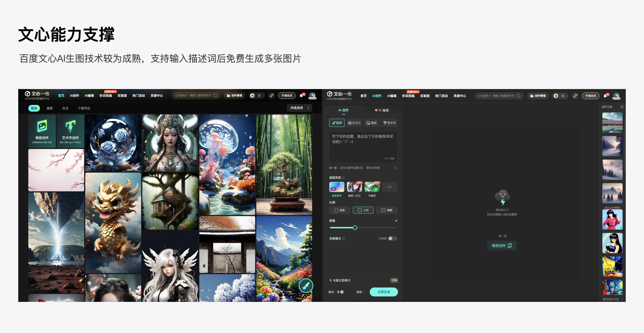The image size is (644, 333).
Task: Click the lightning coin icon in the right AI创作 window header
Action: point(556,96)
